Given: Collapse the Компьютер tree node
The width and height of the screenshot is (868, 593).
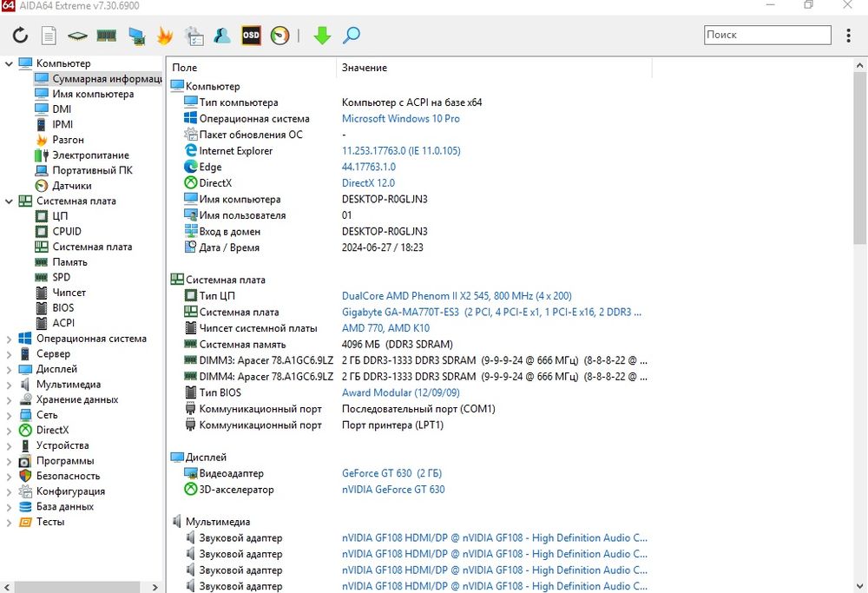Looking at the screenshot, I should pos(9,63).
